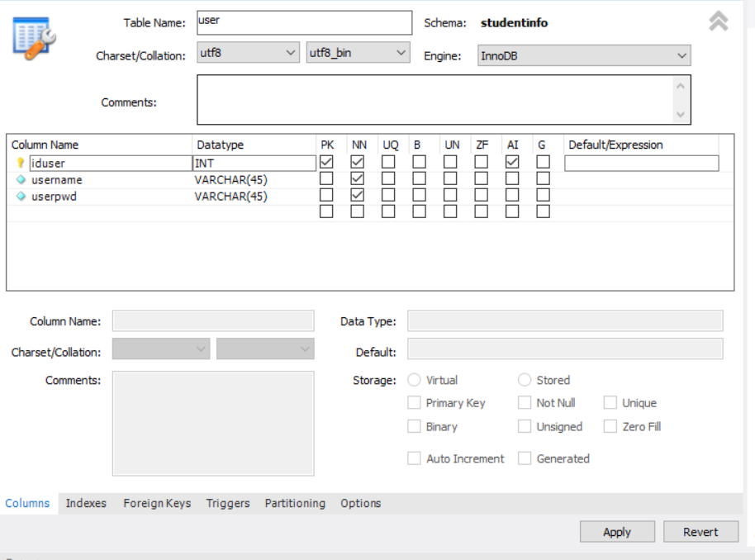Image resolution: width=755 pixels, height=560 pixels.
Task: Uncheck NN checkbox for userpwd row
Action: [358, 195]
